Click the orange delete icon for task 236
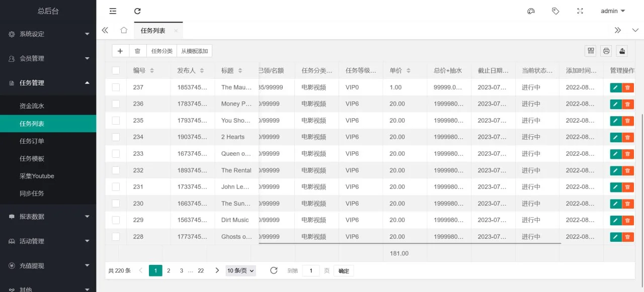This screenshot has height=292, width=644. click(x=627, y=104)
